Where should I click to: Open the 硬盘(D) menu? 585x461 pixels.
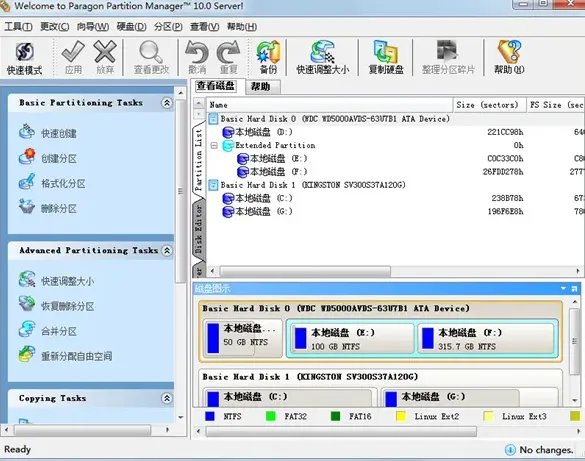pyautogui.click(x=131, y=26)
